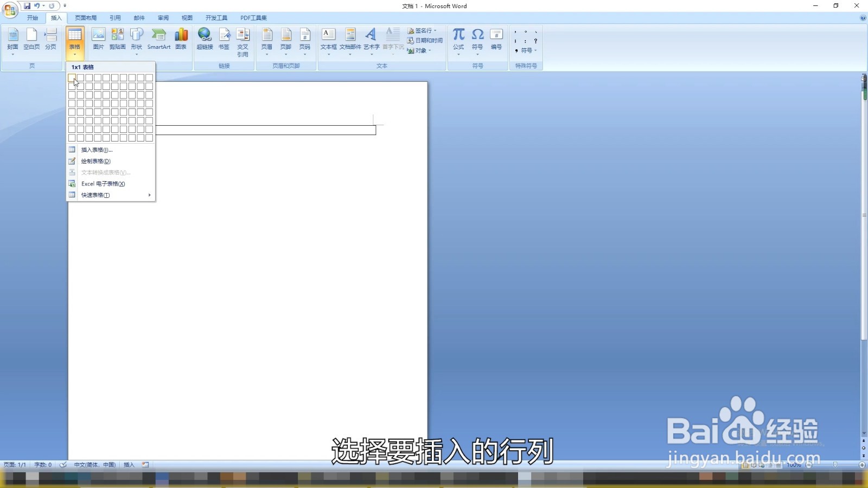Insert an equation (公式)
This screenshot has width=868, height=488.
coord(458,42)
